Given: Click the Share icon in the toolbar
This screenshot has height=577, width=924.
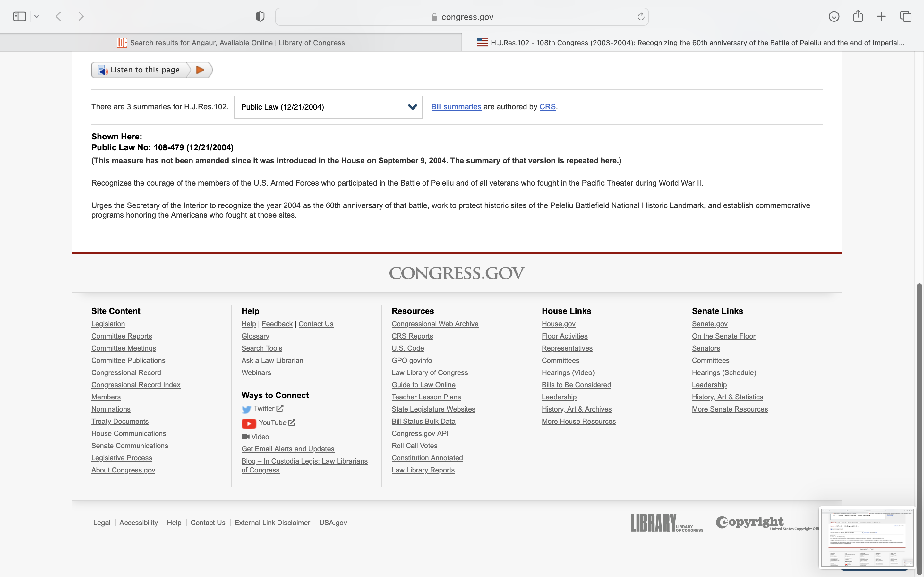Looking at the screenshot, I should 858,16.
